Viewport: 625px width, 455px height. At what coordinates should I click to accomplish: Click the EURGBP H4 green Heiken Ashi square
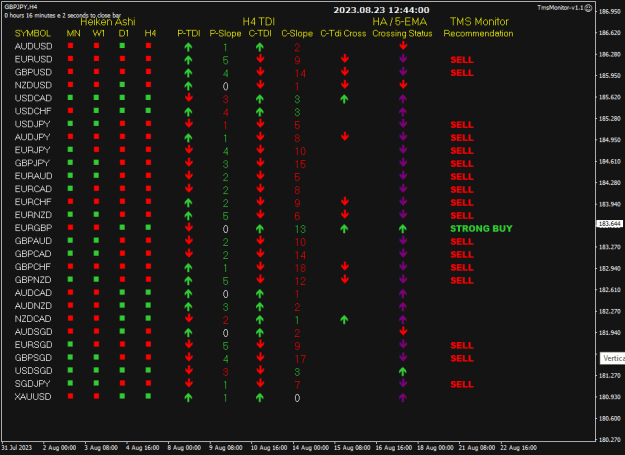pos(148,228)
